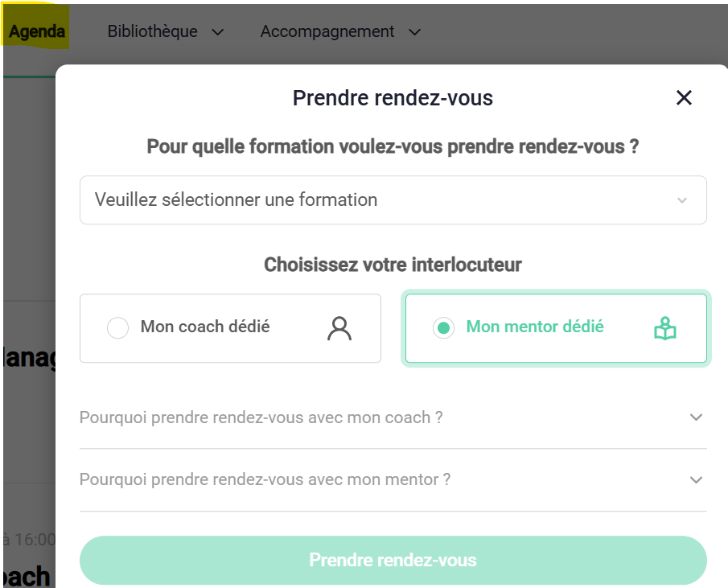Open the Veuillez sélectionner une formation dropdown
The width and height of the screenshot is (728, 588).
pos(393,200)
